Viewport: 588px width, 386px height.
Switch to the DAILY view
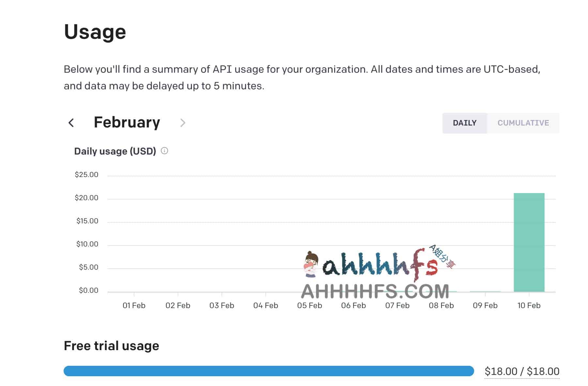(x=464, y=123)
